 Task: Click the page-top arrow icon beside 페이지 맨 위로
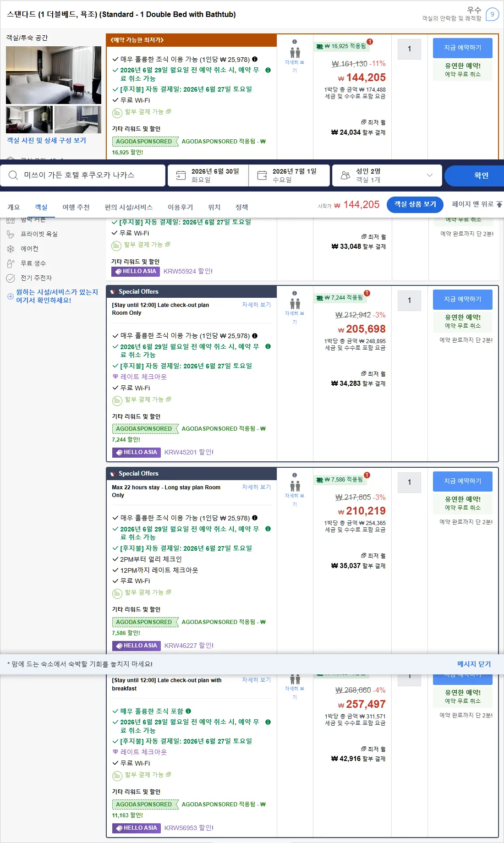click(x=499, y=204)
